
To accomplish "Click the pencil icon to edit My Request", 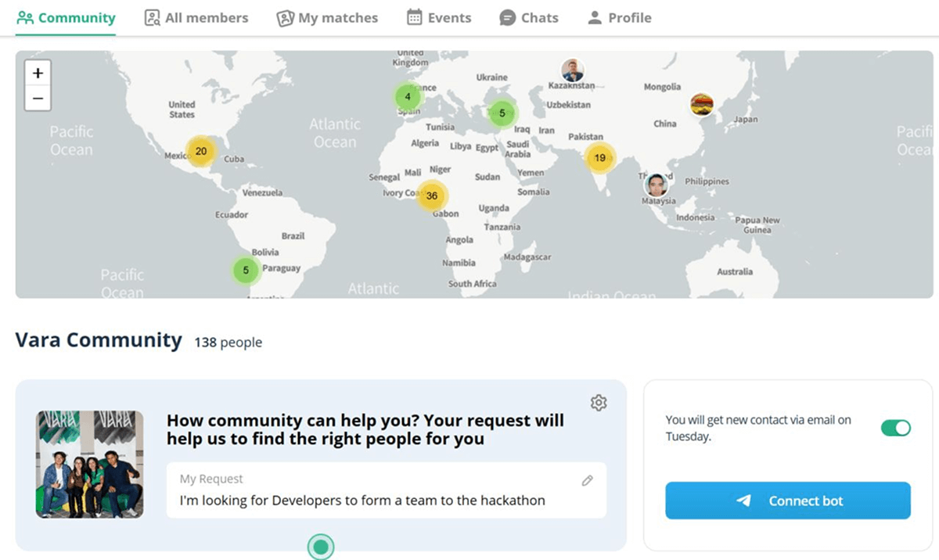I will coord(588,481).
